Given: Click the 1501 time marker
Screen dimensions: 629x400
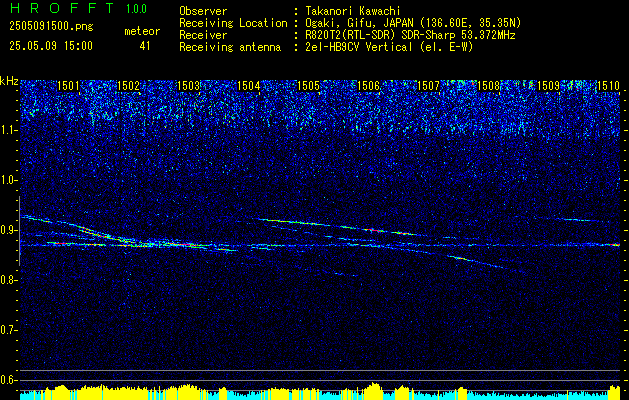Looking at the screenshot, I should [69, 85].
